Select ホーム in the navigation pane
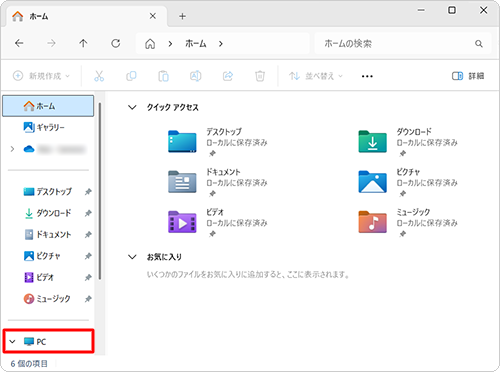 tap(48, 106)
